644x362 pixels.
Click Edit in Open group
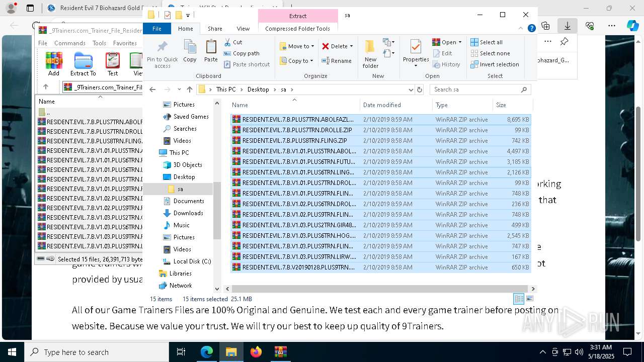[442, 53]
